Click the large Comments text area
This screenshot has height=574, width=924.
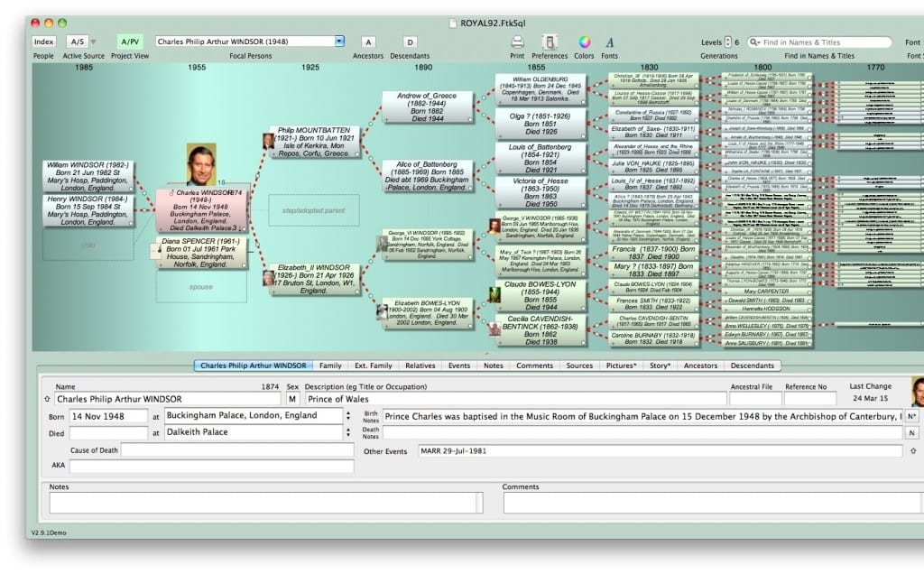(x=713, y=503)
